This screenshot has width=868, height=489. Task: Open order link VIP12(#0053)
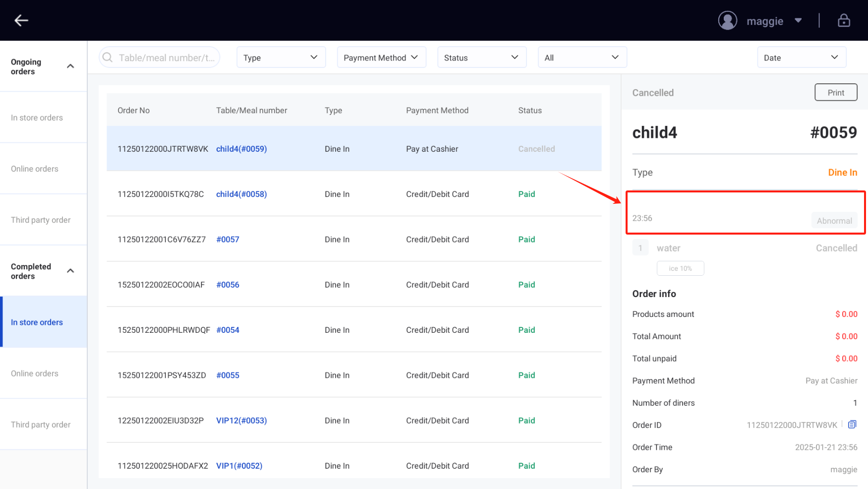(241, 420)
